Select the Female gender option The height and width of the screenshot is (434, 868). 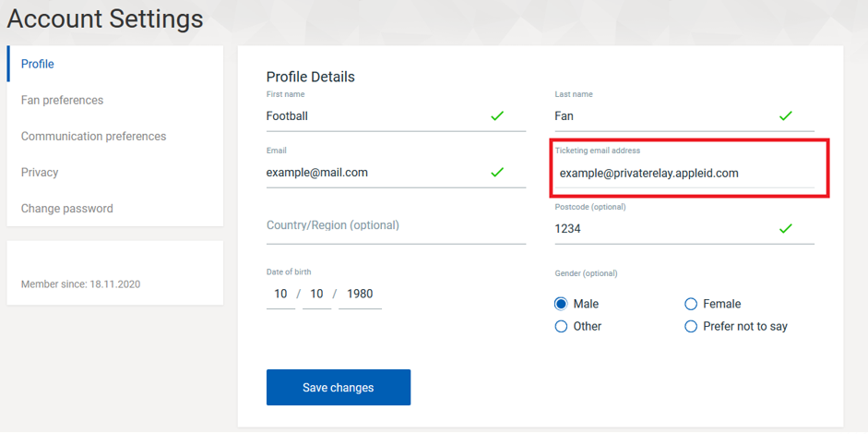click(x=690, y=304)
